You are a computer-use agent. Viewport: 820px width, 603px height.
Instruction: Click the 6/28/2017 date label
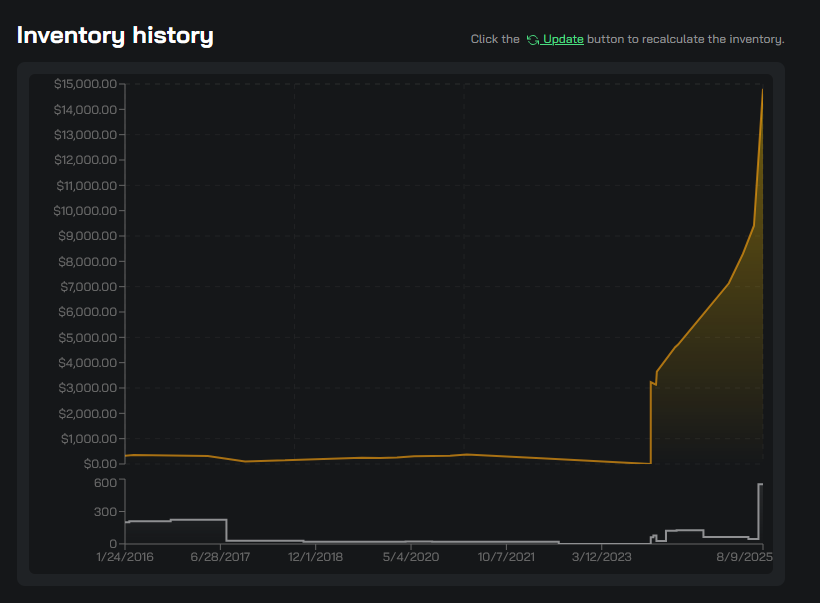pyautogui.click(x=220, y=557)
